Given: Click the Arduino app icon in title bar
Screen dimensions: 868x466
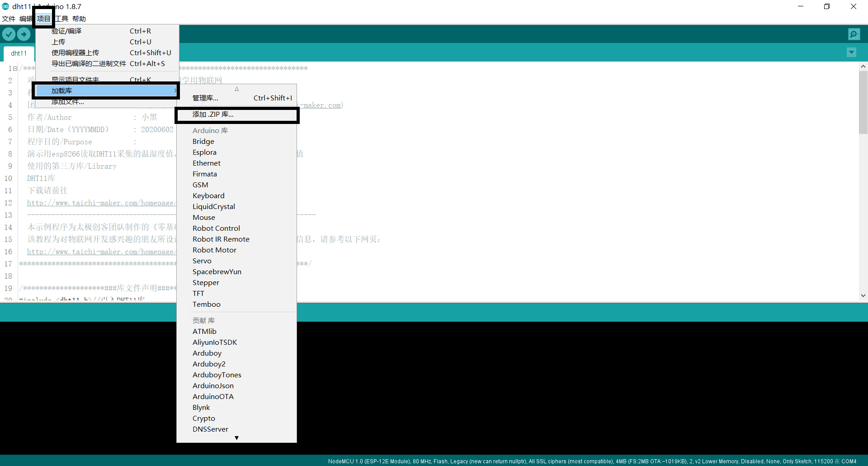Looking at the screenshot, I should (x=5, y=6).
